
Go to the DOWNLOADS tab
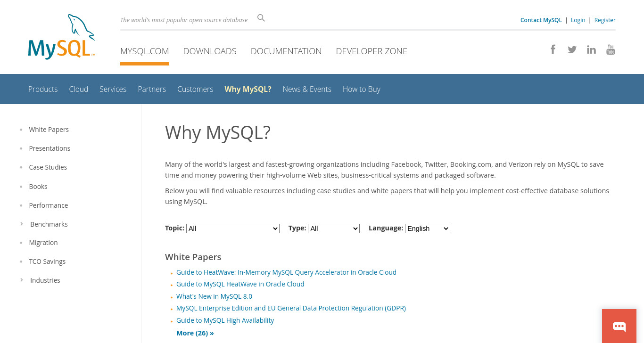pyautogui.click(x=210, y=51)
